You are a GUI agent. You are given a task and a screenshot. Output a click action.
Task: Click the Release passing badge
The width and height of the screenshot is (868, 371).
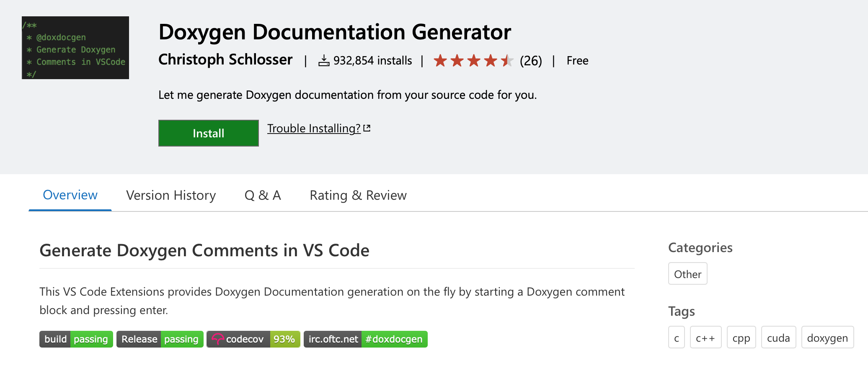point(159,339)
